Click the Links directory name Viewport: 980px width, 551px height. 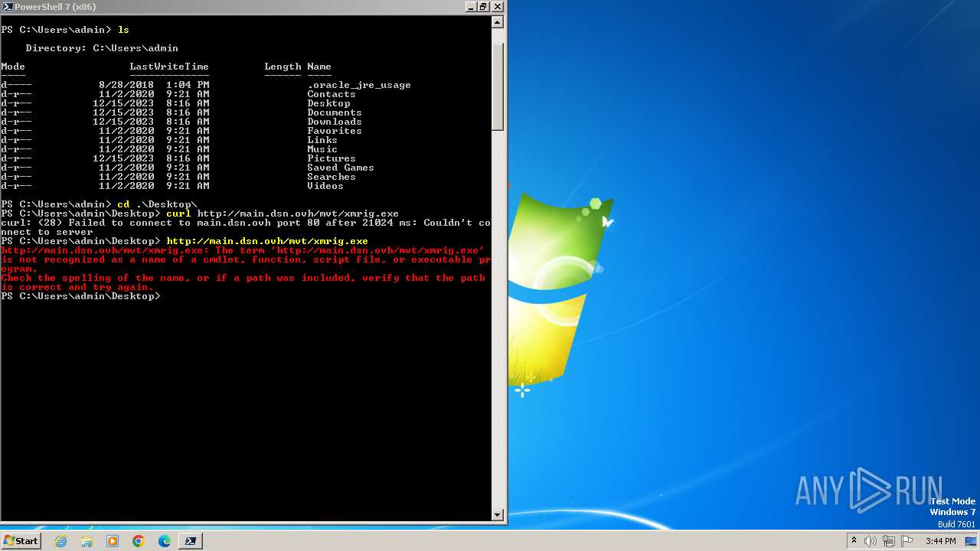[x=322, y=140]
